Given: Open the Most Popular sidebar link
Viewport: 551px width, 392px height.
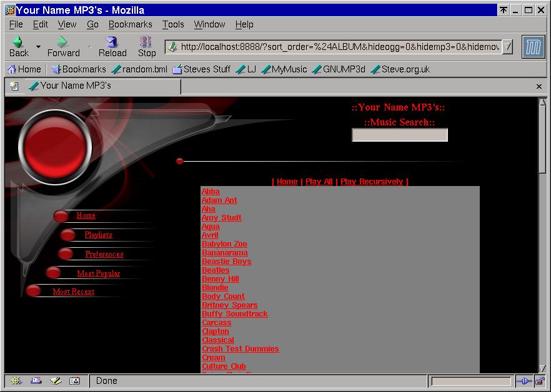Looking at the screenshot, I should [x=99, y=273].
